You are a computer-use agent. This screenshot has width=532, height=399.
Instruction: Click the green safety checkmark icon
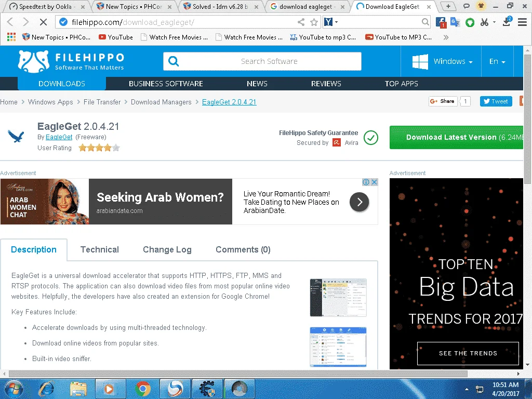(x=371, y=137)
